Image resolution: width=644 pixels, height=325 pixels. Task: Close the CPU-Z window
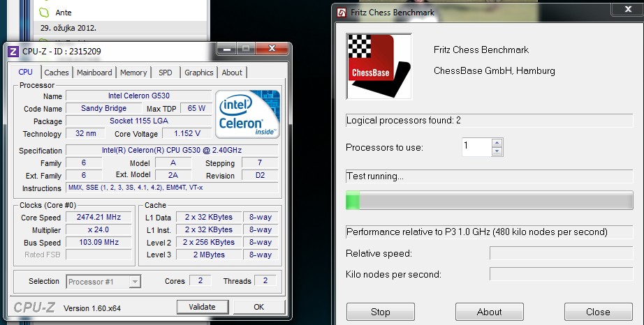[272, 48]
